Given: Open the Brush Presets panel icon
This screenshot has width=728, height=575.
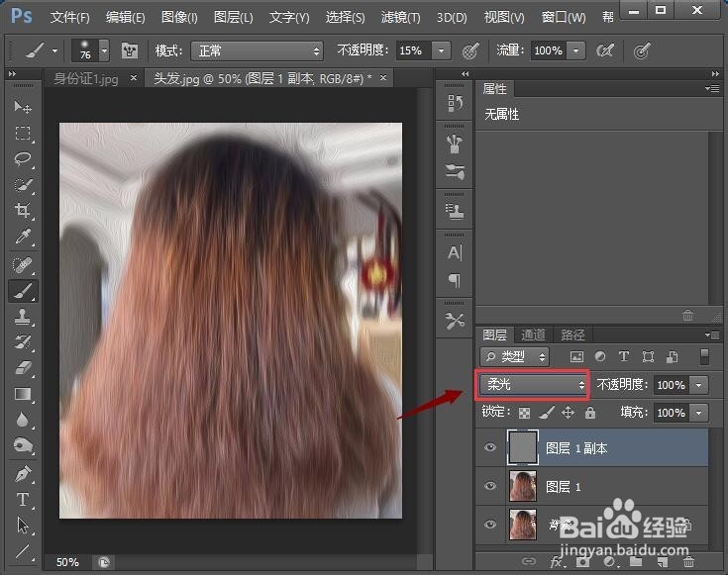Looking at the screenshot, I should 455,171.
